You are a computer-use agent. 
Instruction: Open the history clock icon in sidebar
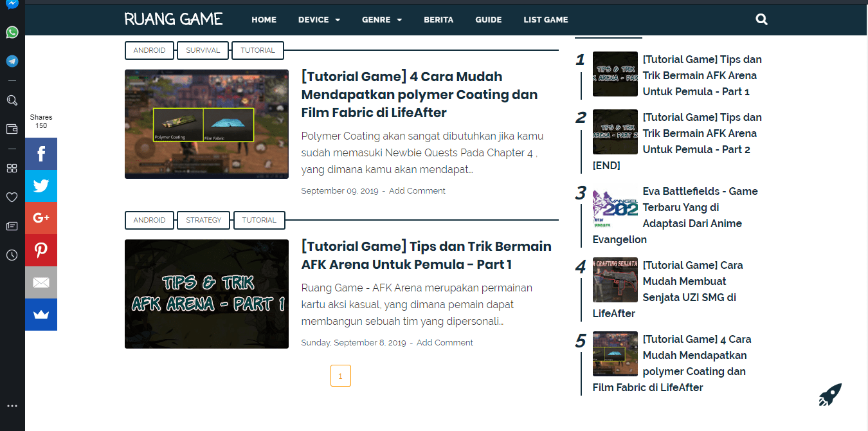(12, 255)
